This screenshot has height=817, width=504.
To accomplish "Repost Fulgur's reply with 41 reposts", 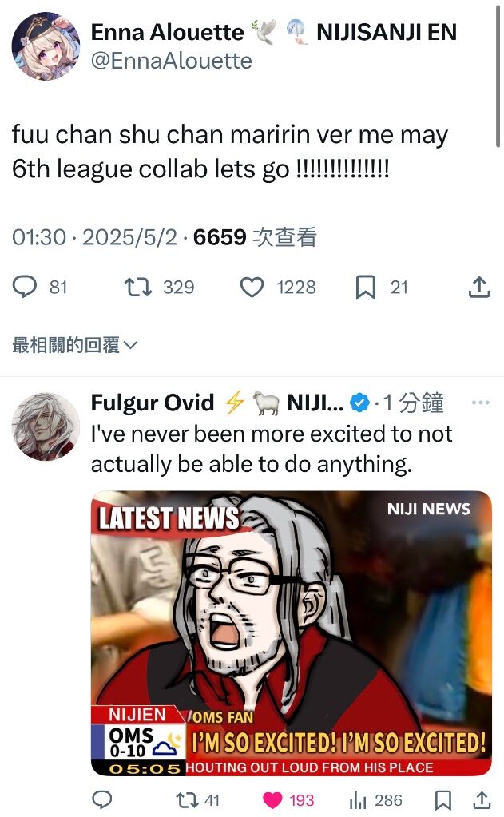I will click(185, 799).
